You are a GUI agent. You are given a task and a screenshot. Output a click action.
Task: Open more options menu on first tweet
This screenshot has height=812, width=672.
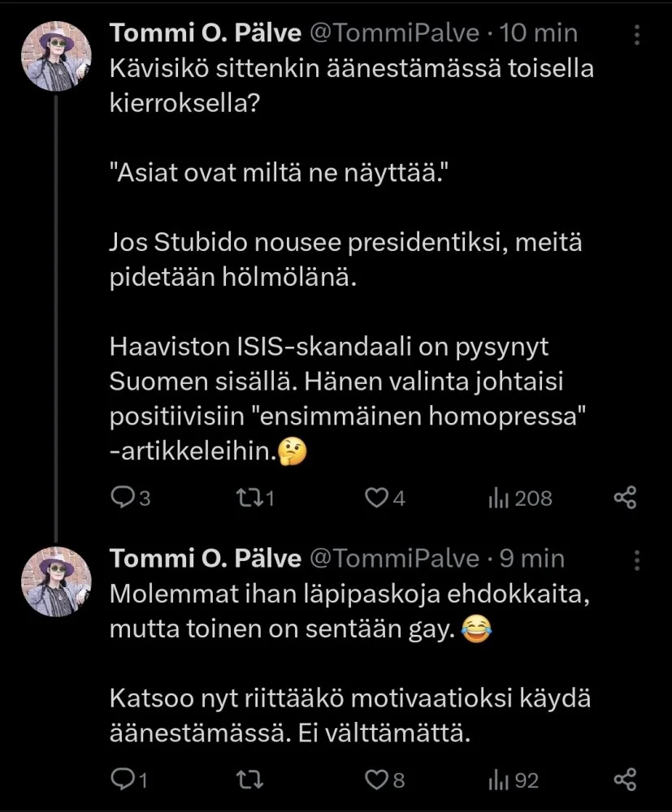(637, 34)
